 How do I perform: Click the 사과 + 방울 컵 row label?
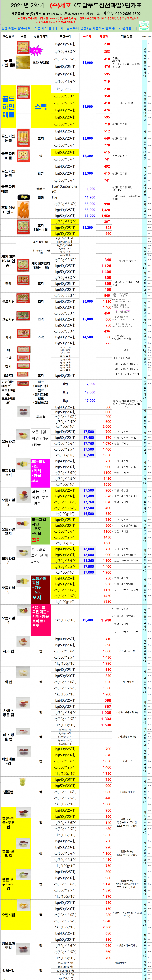(8, 713)
